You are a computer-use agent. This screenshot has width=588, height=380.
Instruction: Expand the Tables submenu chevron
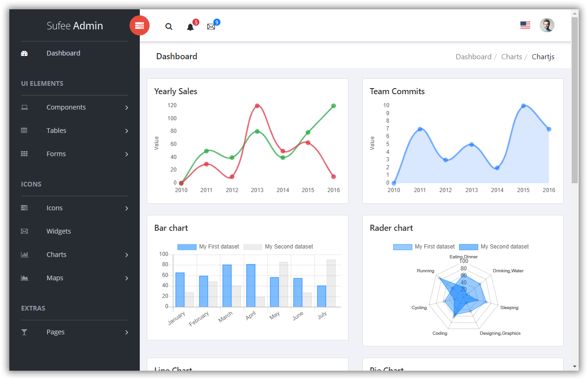click(126, 131)
